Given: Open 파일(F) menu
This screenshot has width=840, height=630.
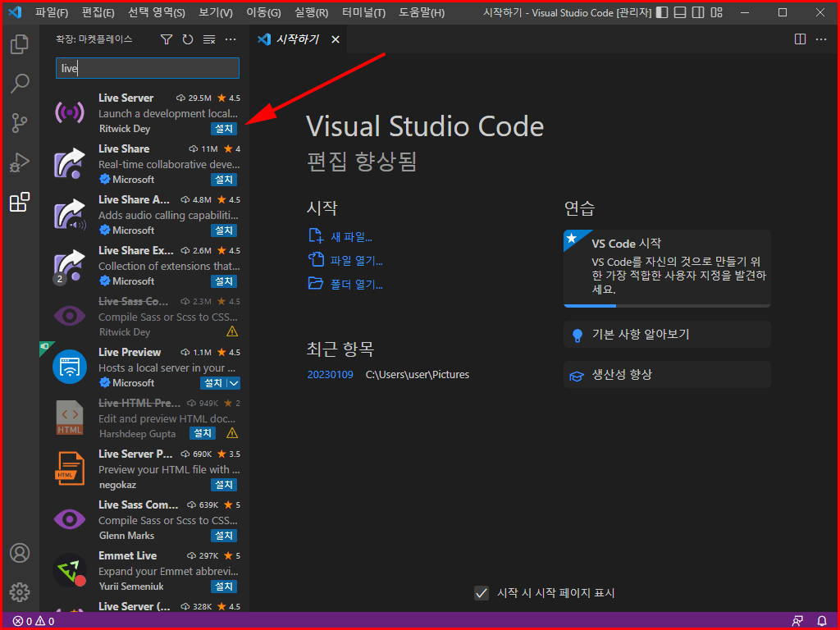Looking at the screenshot, I should [x=52, y=12].
